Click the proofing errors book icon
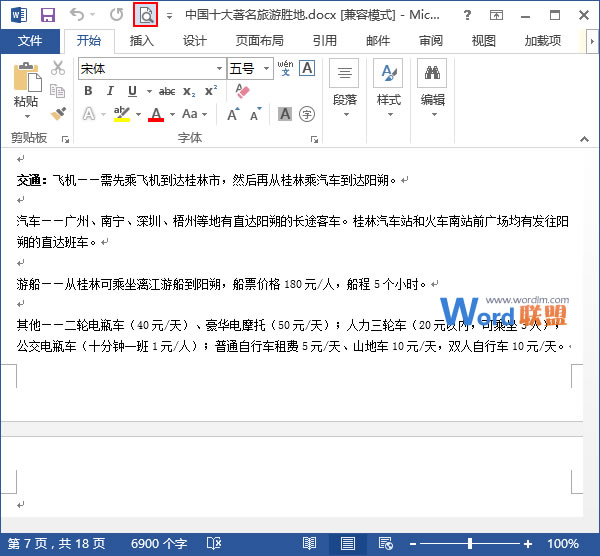The height and width of the screenshot is (556, 600). tap(214, 543)
